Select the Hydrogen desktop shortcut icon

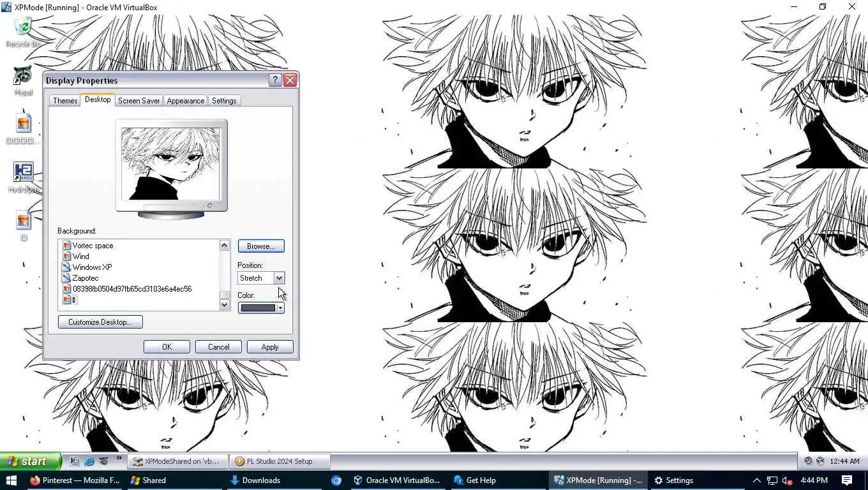(23, 177)
